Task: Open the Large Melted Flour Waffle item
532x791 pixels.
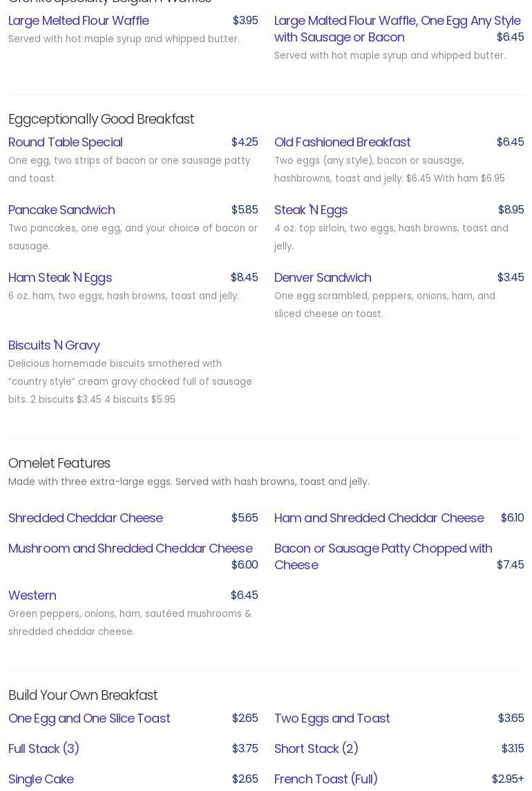Action: click(79, 21)
